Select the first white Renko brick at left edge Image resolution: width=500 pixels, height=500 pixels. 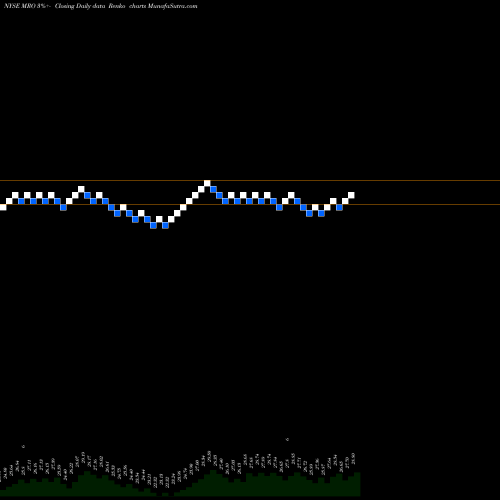[x=3, y=207]
